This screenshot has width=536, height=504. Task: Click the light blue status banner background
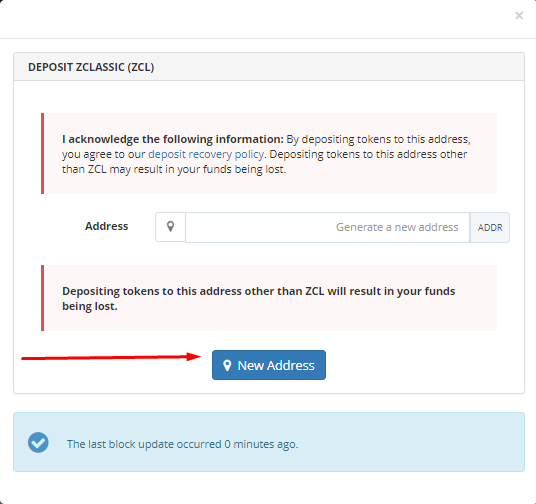269,442
